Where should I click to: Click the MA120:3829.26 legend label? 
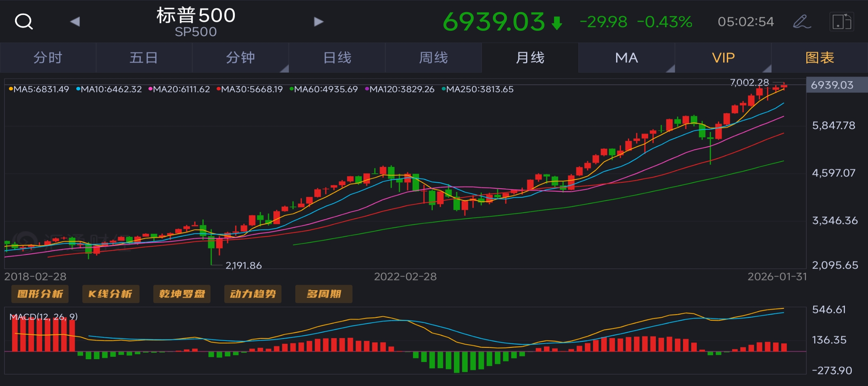400,89
